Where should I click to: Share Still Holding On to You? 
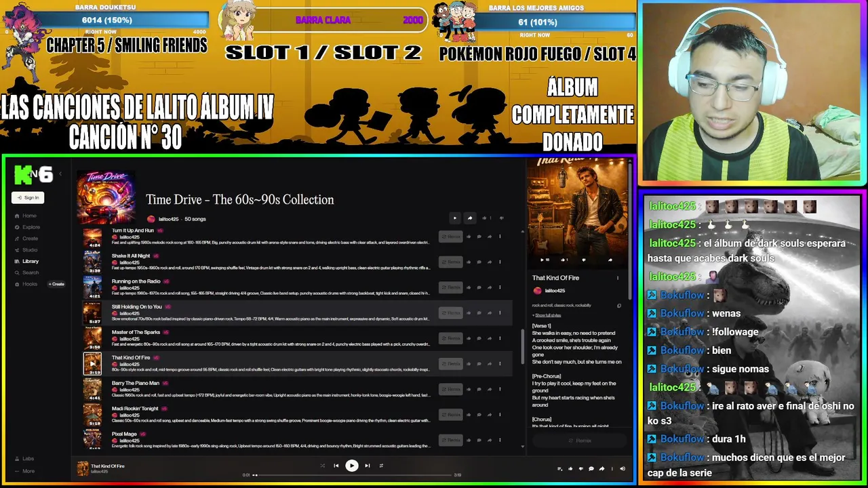tap(489, 313)
